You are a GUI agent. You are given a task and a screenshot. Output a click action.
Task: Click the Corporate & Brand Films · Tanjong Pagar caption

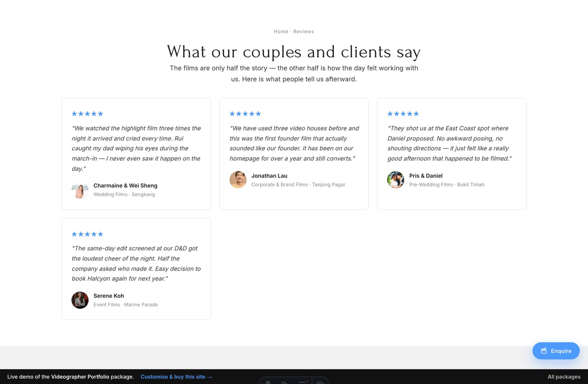[x=298, y=185]
